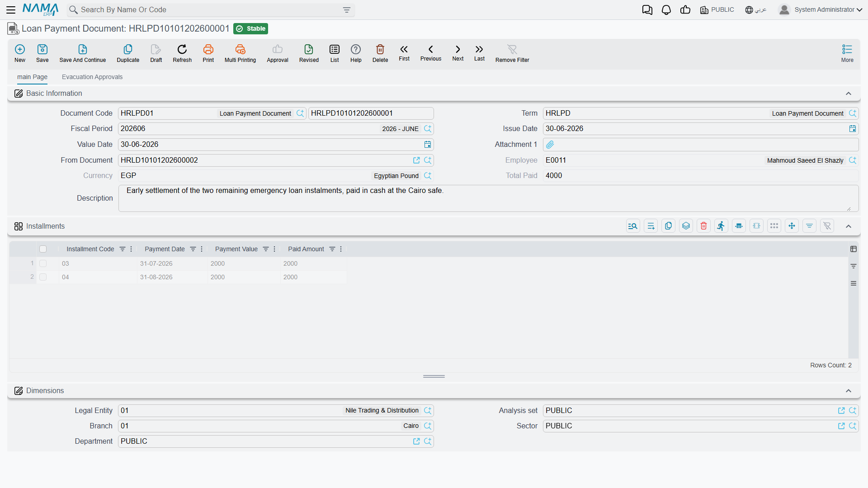Click the Attachment 1 paperclip icon
Screen dimensions: 868x488
tap(550, 145)
